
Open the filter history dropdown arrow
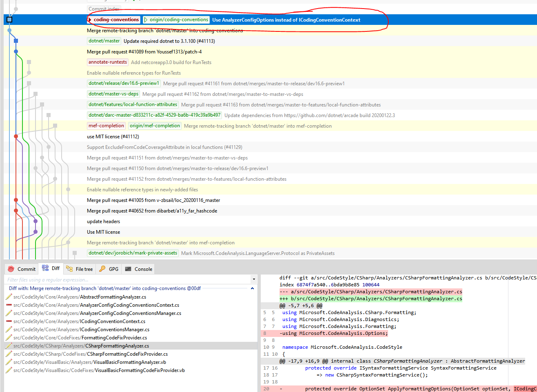tap(254, 280)
